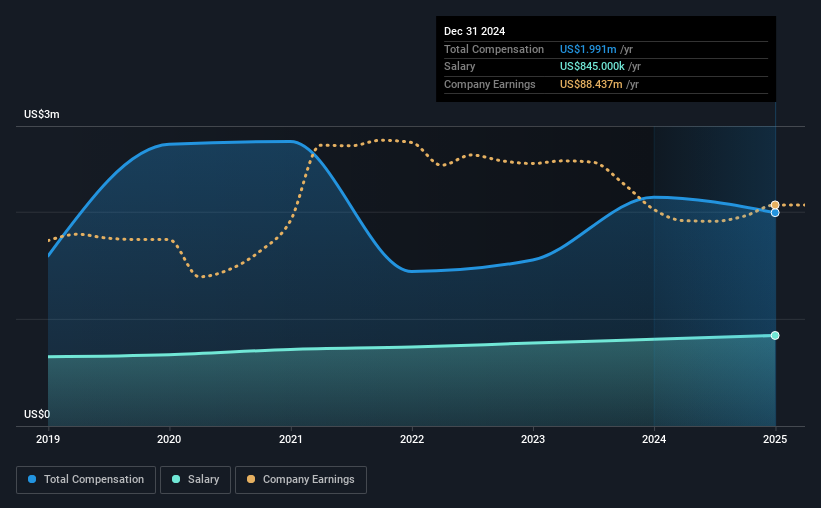The height and width of the screenshot is (508, 821).
Task: Click the 2021 x-axis label
Action: pyautogui.click(x=291, y=439)
